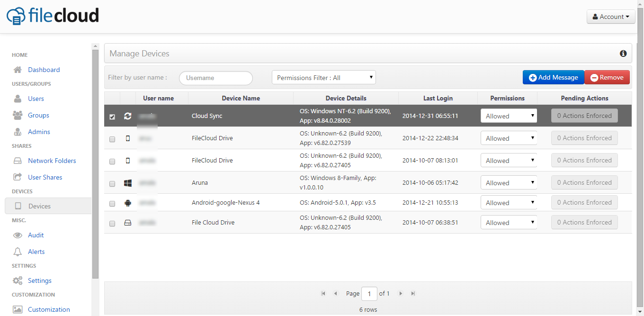Viewport: 644px width, 316px height.
Task: Select the checkbox for the Android-google-Nexus 4 row
Action: pyautogui.click(x=112, y=203)
